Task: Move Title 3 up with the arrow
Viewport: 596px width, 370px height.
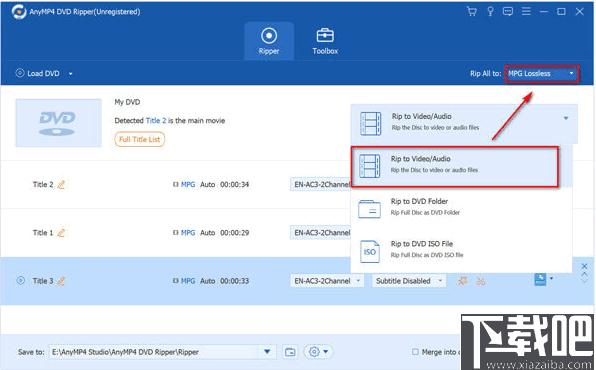Action: coord(584,274)
